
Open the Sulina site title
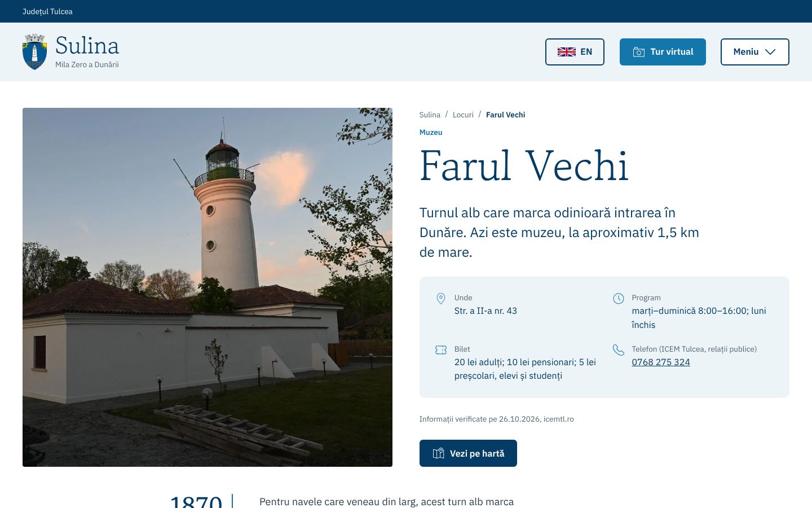point(87,46)
